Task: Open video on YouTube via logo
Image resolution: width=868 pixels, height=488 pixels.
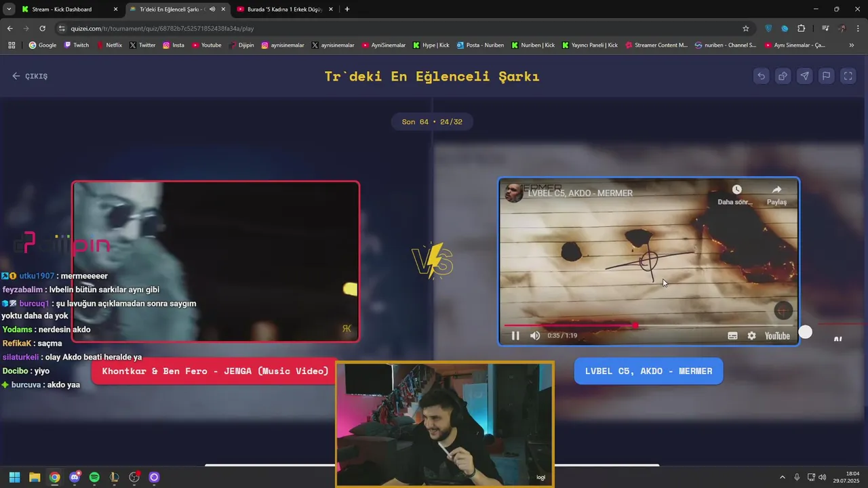Action: (777, 335)
